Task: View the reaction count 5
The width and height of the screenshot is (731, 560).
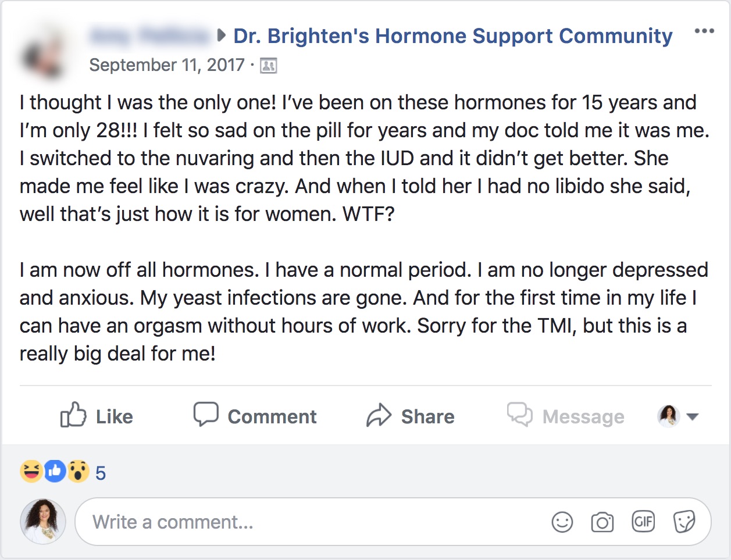Action: click(101, 473)
